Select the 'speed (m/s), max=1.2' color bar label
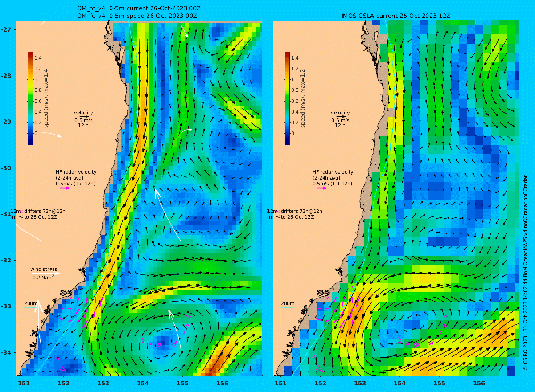 click(x=303, y=98)
